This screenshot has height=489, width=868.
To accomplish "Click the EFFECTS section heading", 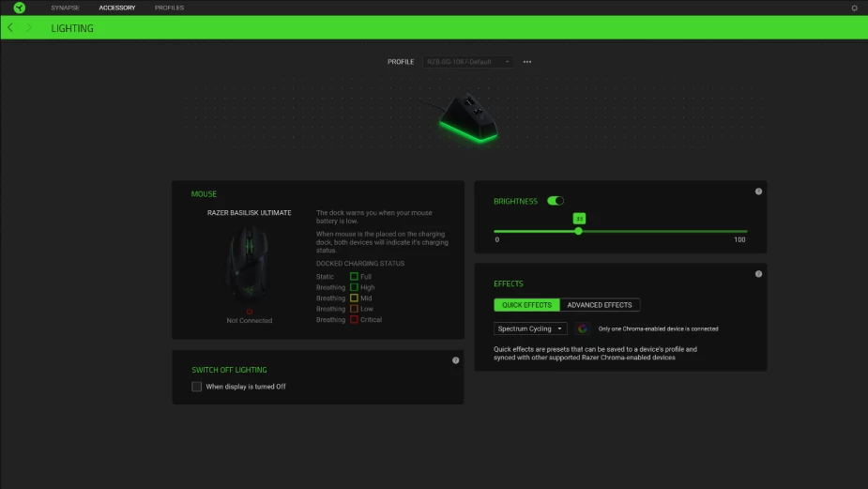I will (x=509, y=283).
